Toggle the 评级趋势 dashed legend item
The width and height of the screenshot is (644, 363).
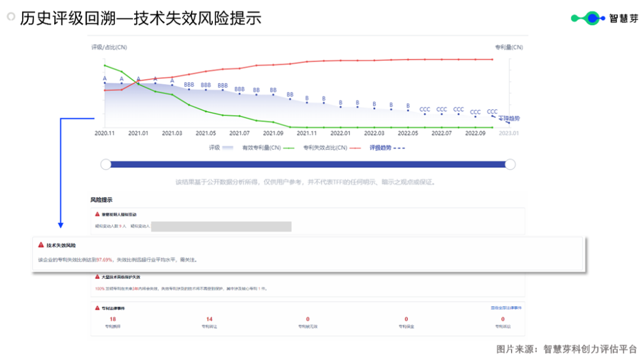[x=387, y=147]
